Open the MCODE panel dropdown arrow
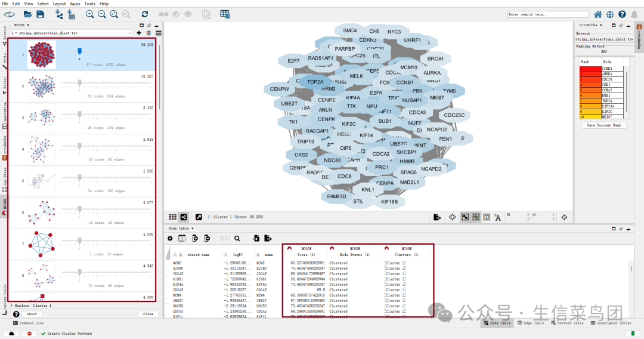The image size is (644, 339). click(x=28, y=25)
